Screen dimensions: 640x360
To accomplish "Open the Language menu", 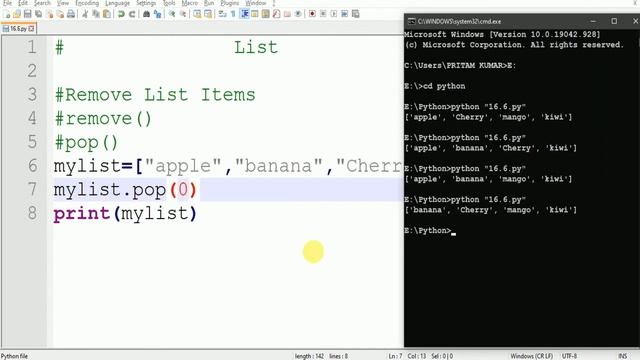I will coord(118,3).
